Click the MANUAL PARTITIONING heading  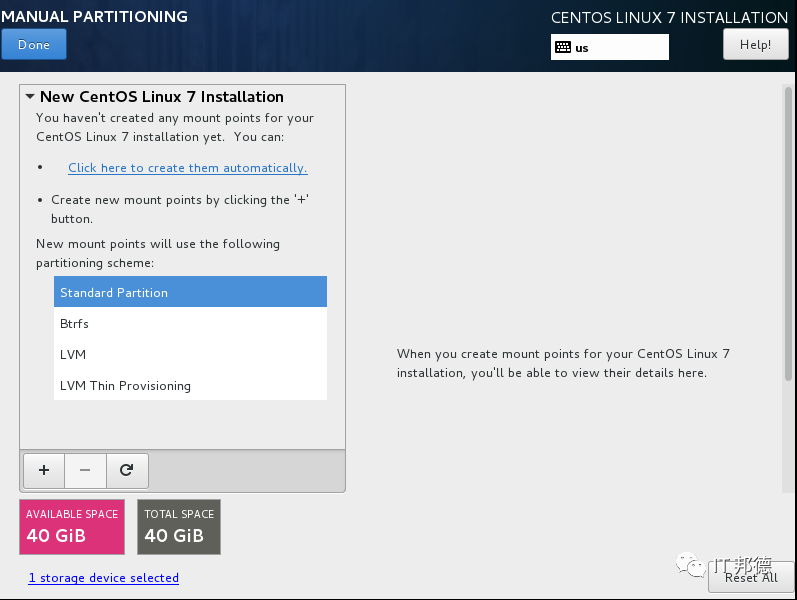point(95,16)
